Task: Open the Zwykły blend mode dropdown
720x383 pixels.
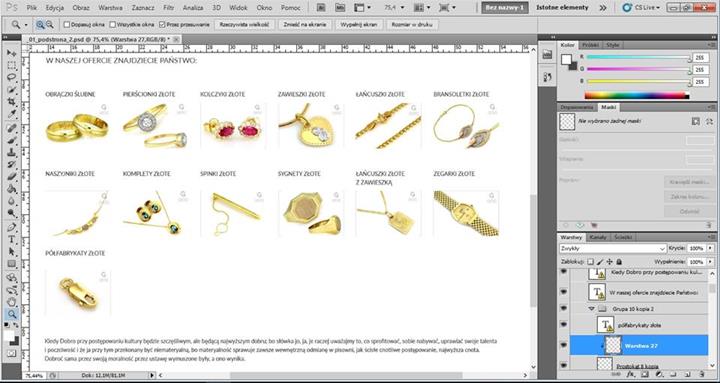Action: (613, 248)
